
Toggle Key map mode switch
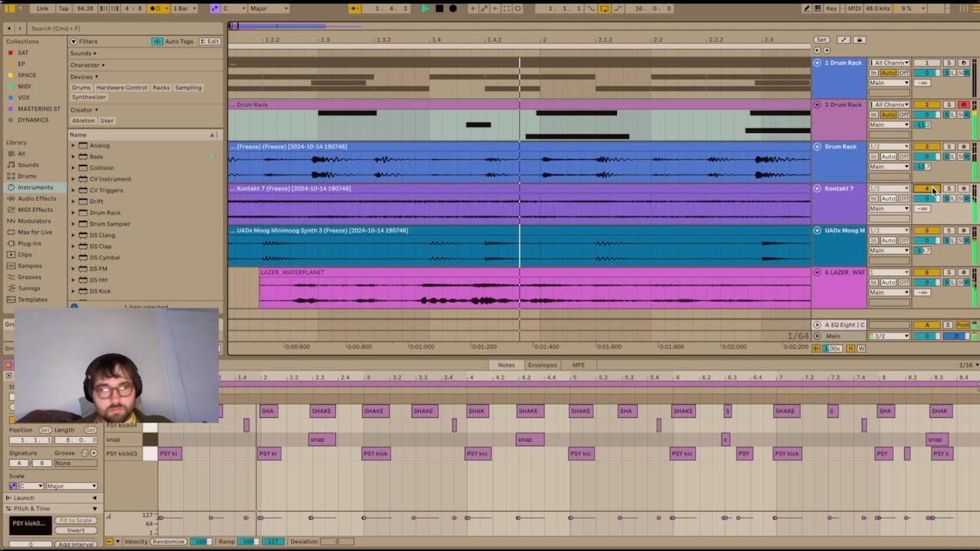click(831, 8)
